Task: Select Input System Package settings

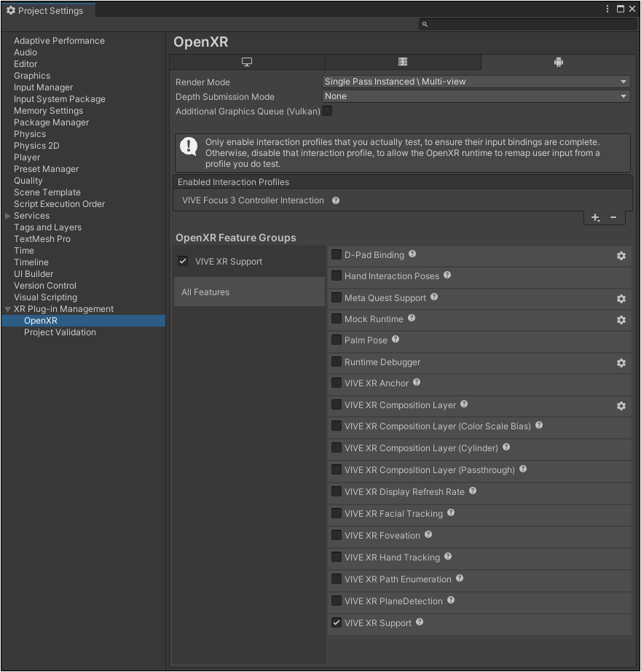Action: pos(60,99)
